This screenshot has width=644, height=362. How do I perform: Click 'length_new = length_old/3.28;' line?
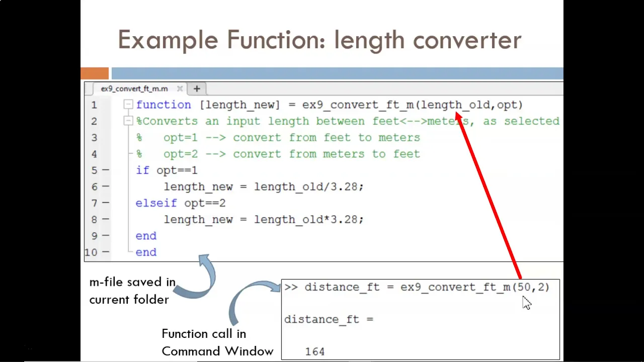point(264,187)
